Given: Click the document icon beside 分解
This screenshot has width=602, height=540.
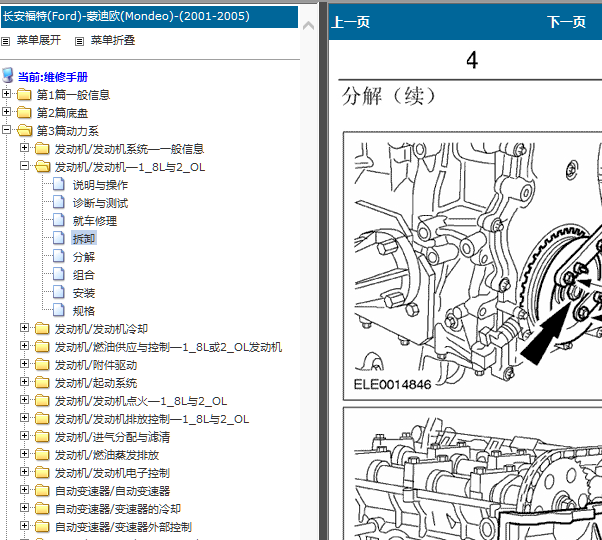Looking at the screenshot, I should 59,256.
